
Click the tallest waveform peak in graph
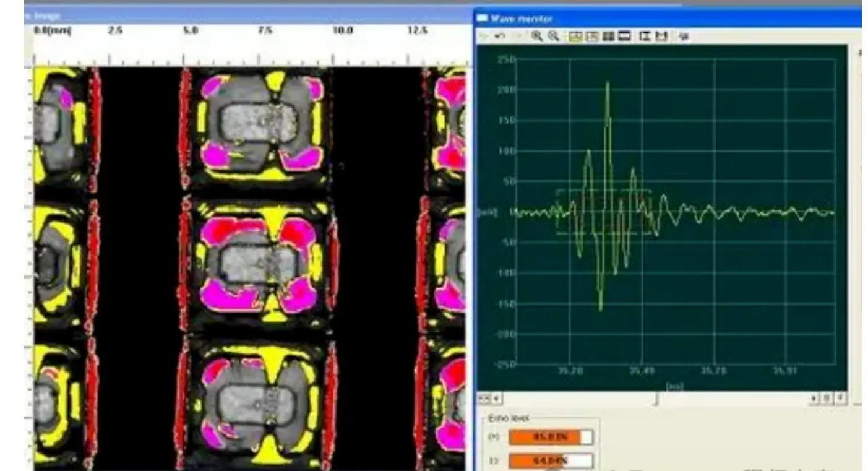pos(608,84)
